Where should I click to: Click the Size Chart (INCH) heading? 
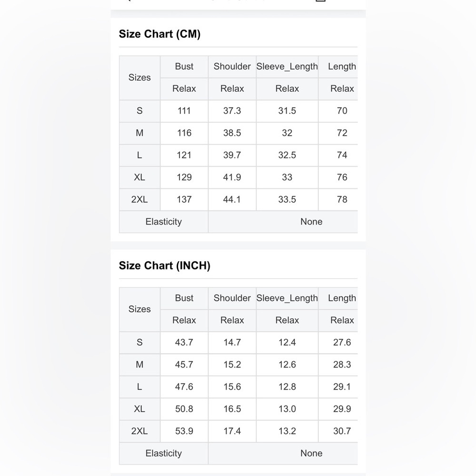(x=164, y=266)
